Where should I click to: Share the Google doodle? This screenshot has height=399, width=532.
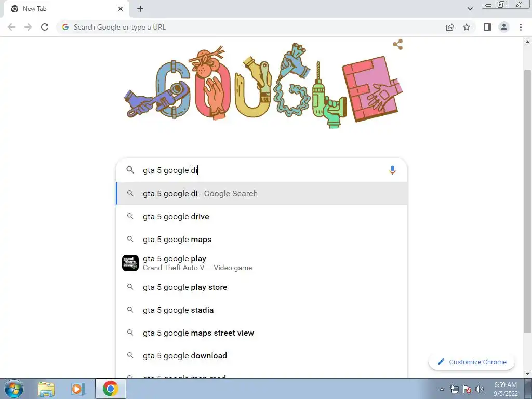pos(397,45)
